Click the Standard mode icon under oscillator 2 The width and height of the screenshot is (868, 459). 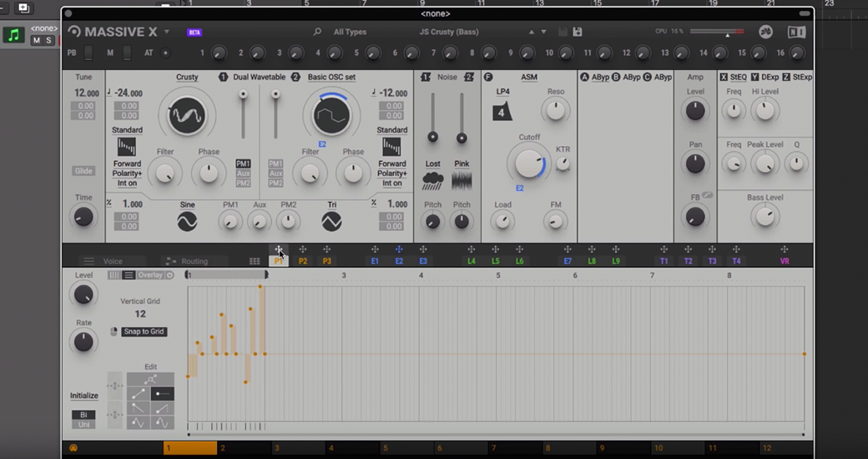pos(391,147)
